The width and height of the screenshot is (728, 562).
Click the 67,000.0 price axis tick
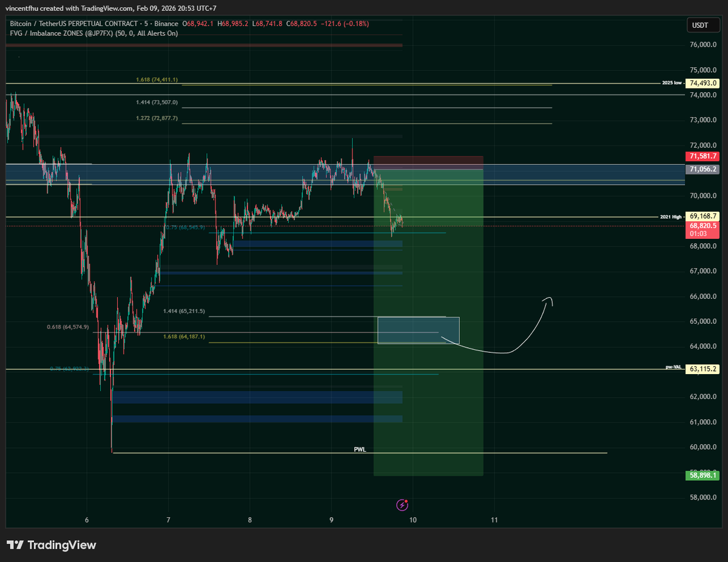click(703, 271)
